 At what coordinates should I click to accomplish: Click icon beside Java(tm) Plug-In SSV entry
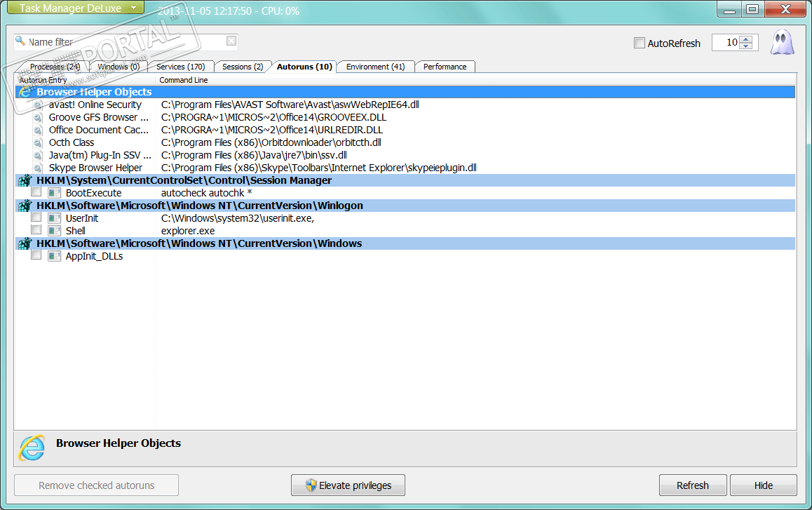click(x=38, y=156)
